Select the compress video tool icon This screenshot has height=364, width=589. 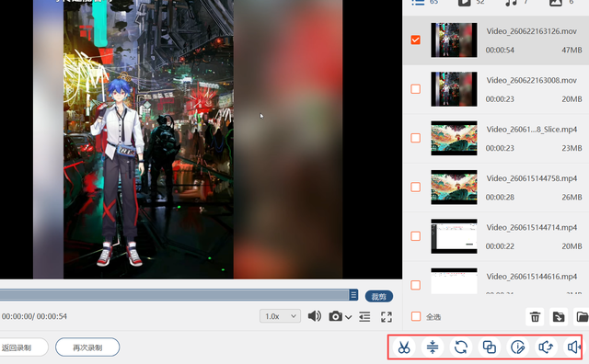click(x=433, y=347)
